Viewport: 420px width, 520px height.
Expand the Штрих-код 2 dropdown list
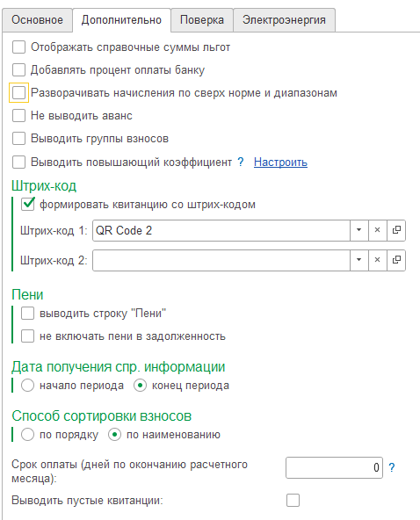[x=359, y=260]
